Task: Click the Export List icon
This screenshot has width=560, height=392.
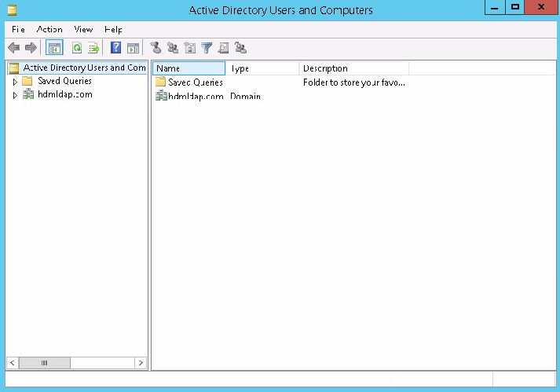Action: pyautogui.click(x=93, y=47)
